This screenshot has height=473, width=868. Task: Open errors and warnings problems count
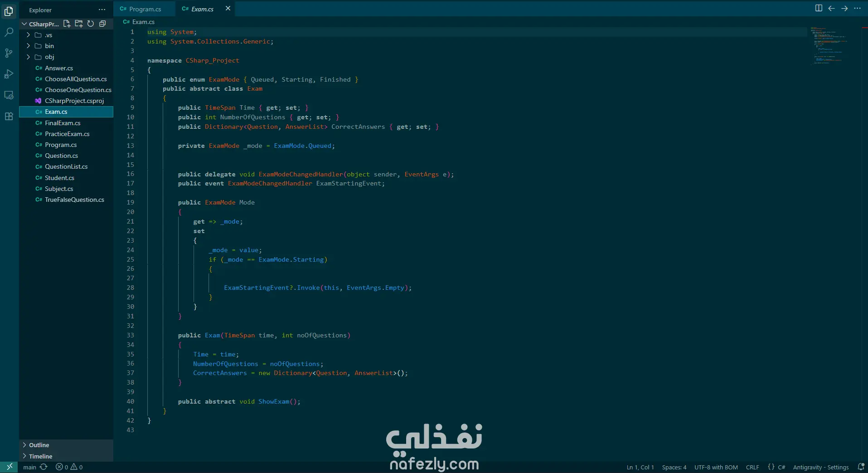pos(69,467)
